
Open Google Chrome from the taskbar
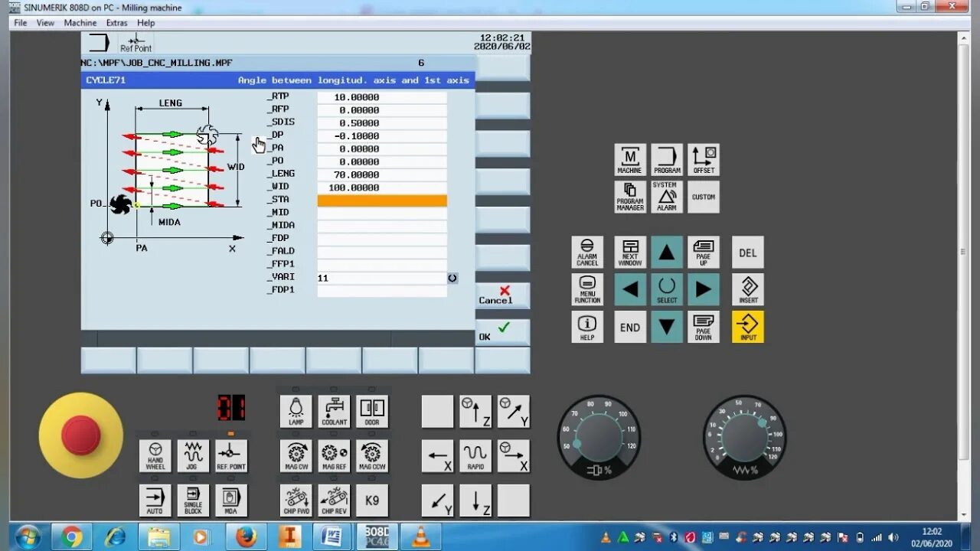(x=72, y=537)
